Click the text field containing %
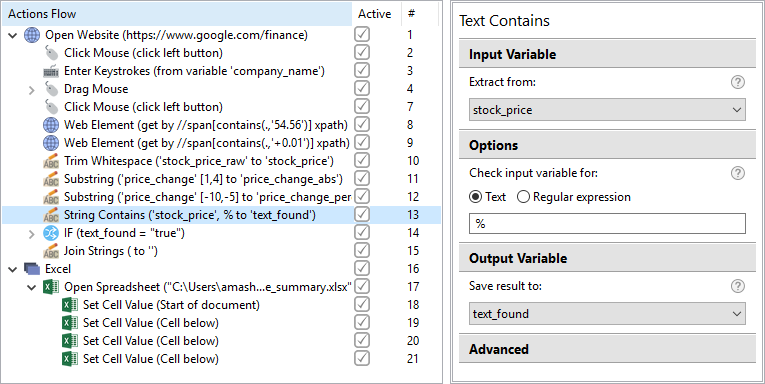Viewport: 765px width, 384px height. [x=607, y=223]
